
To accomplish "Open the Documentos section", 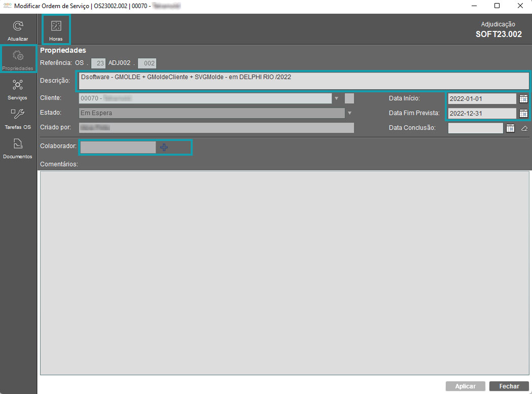I will coord(18,144).
